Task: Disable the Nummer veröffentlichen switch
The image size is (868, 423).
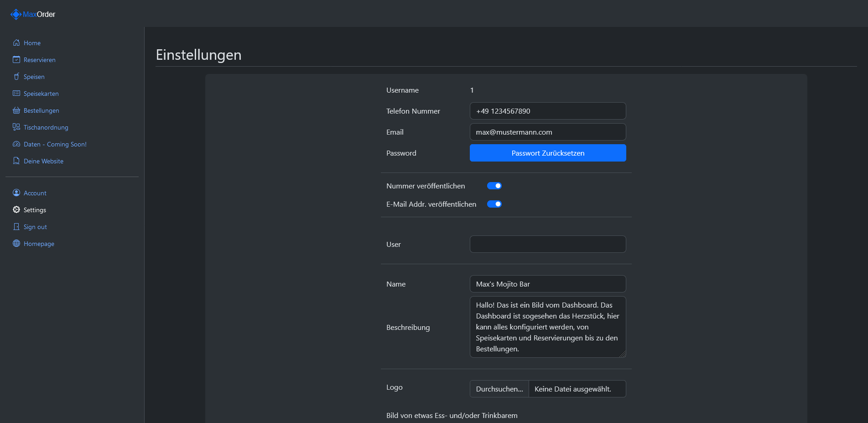Action: point(494,186)
